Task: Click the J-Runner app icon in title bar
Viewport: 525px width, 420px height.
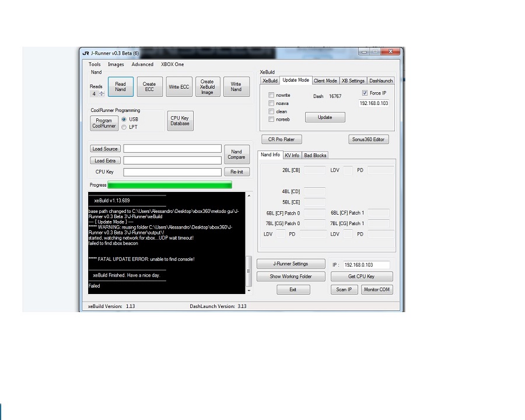Action: tap(86, 53)
